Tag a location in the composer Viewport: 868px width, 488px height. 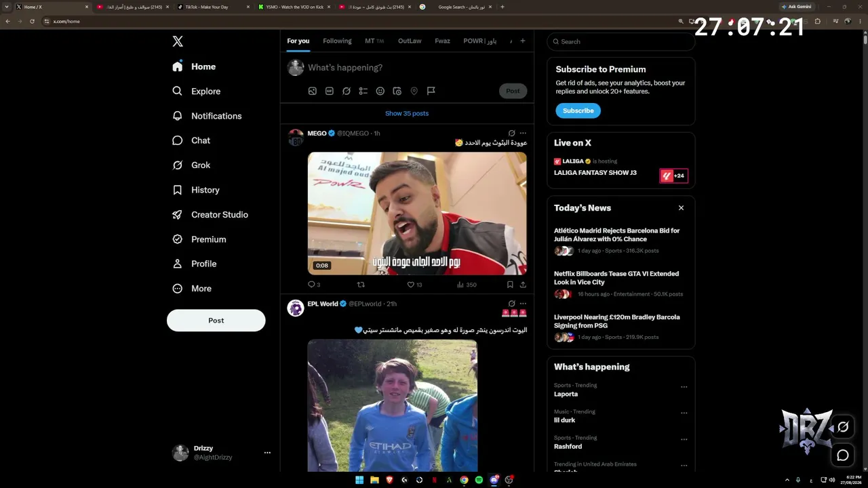[414, 91]
